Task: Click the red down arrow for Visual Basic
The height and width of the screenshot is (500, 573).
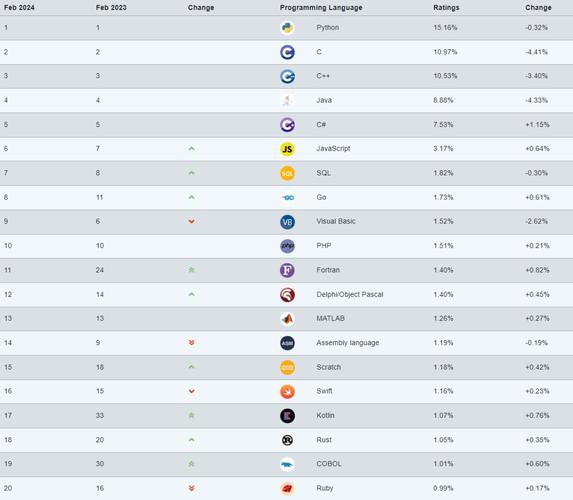Action: point(191,221)
